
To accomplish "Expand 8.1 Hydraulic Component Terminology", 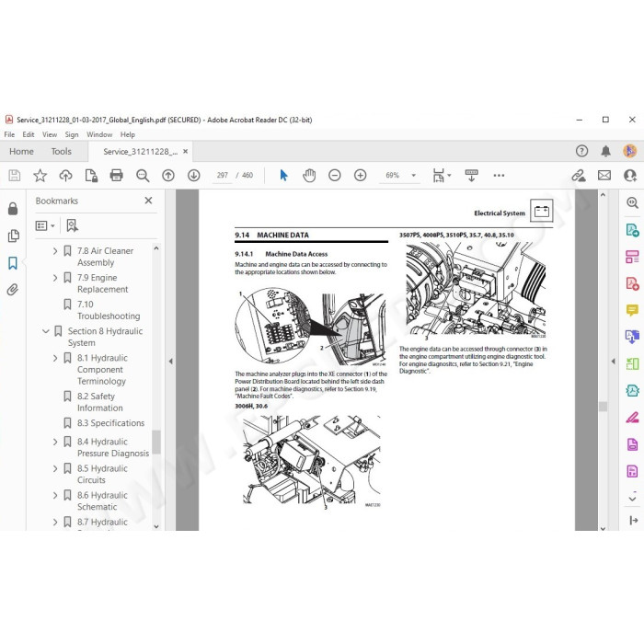I will click(x=55, y=358).
